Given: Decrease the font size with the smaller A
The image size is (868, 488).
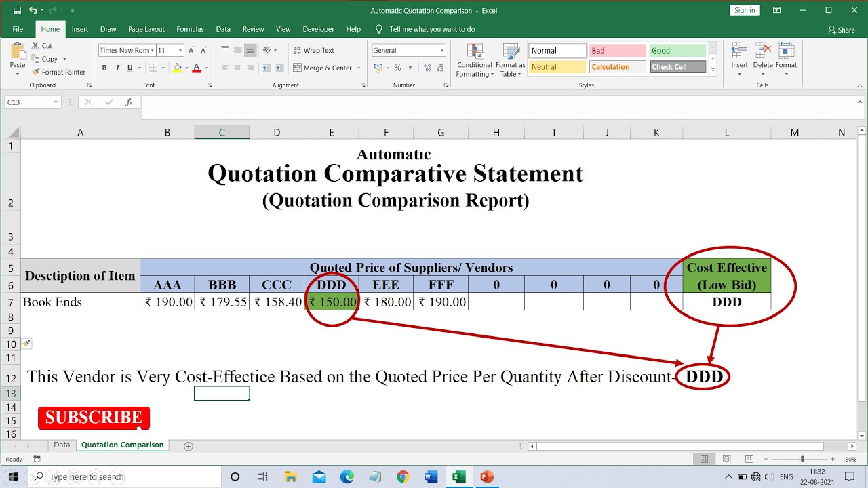Looking at the screenshot, I should tap(203, 50).
